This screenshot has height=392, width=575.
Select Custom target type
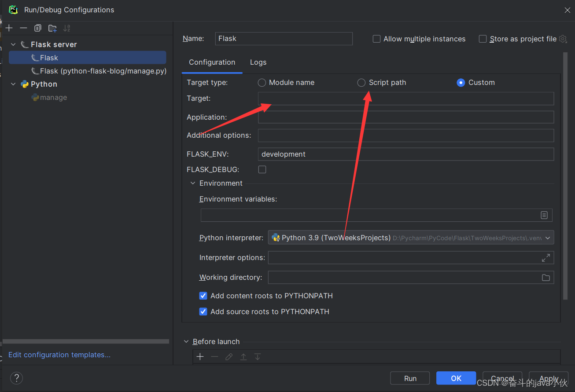pos(461,83)
